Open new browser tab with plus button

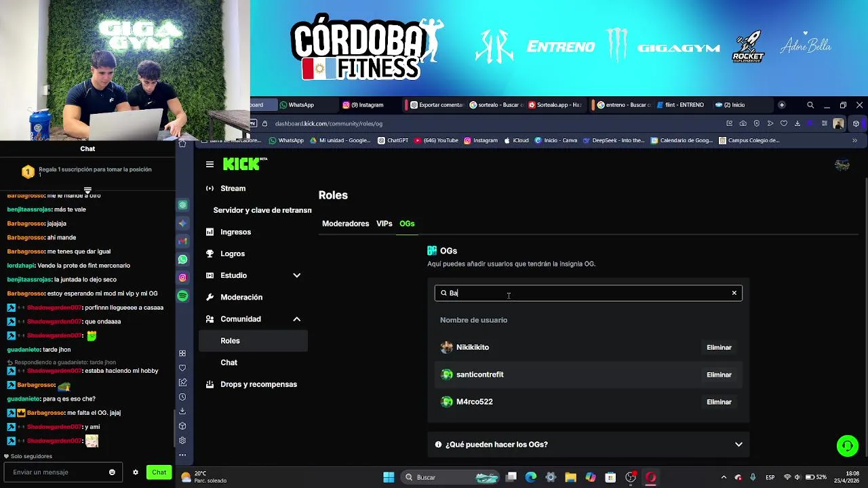[781, 105]
